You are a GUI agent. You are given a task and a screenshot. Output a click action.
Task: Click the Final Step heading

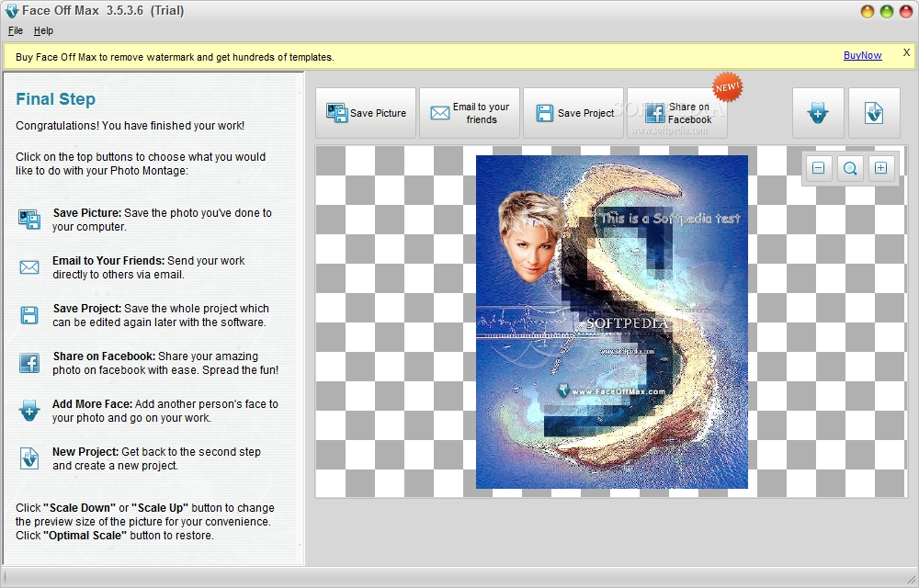coord(56,99)
